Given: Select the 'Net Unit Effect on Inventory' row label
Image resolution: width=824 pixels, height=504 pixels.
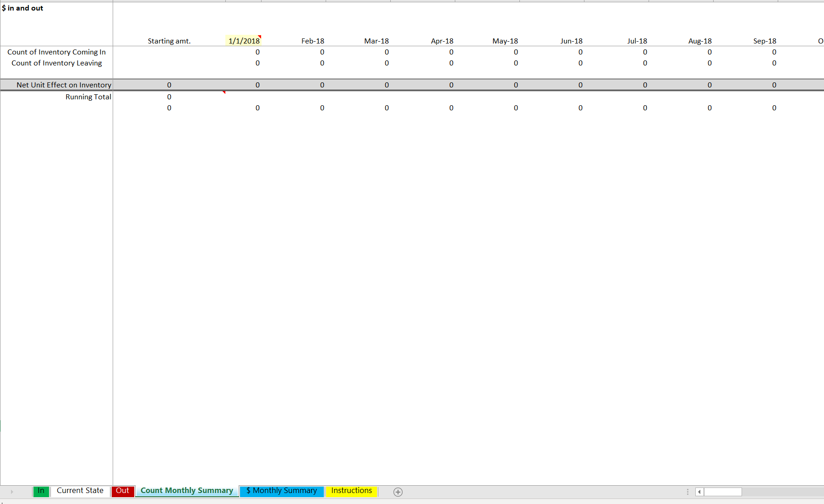Looking at the screenshot, I should (x=63, y=85).
